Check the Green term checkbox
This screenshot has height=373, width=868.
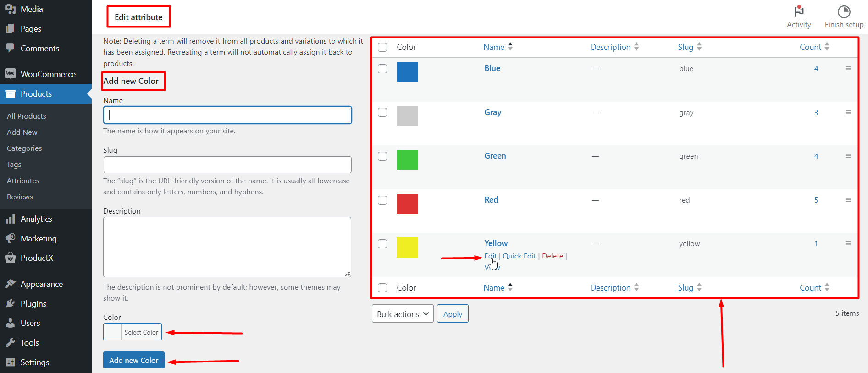382,156
